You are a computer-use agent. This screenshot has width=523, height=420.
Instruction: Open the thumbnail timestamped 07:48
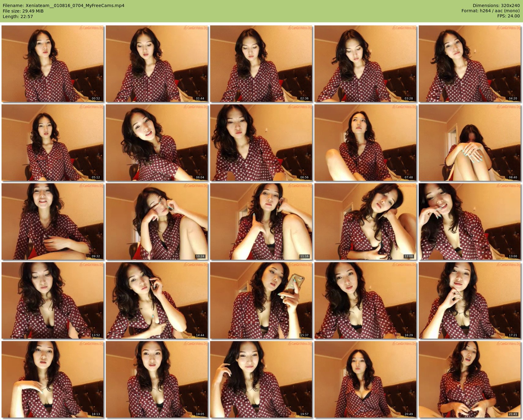point(365,143)
